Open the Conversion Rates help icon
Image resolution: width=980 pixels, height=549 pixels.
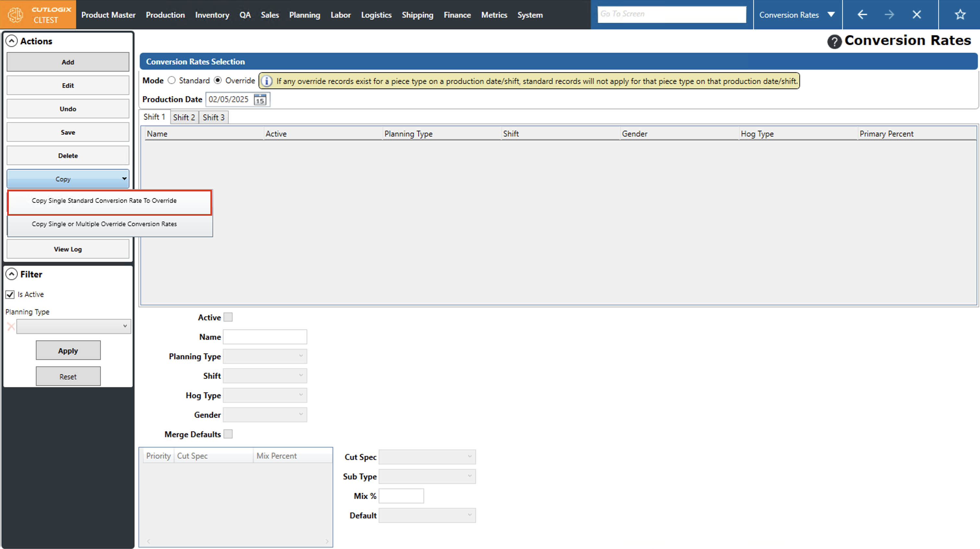[834, 41]
